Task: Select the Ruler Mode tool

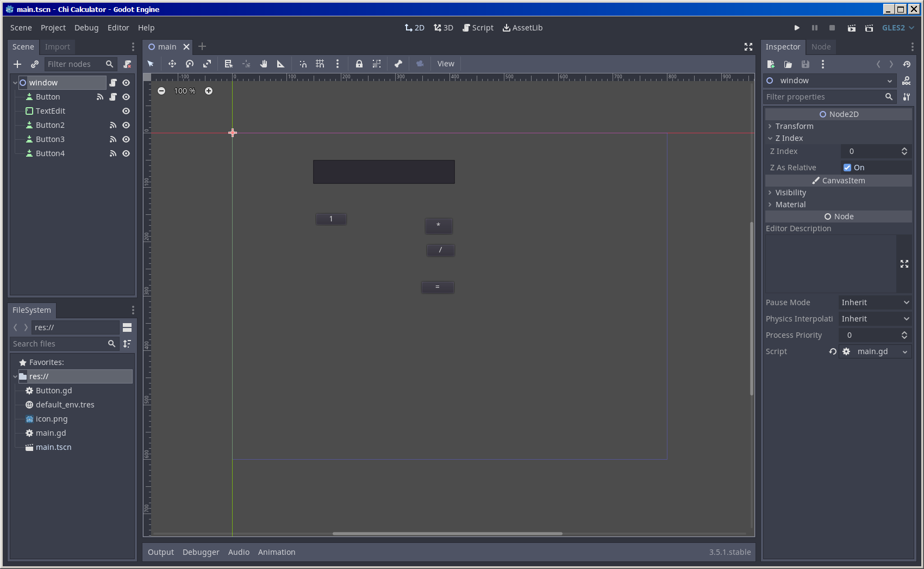Action: click(280, 64)
